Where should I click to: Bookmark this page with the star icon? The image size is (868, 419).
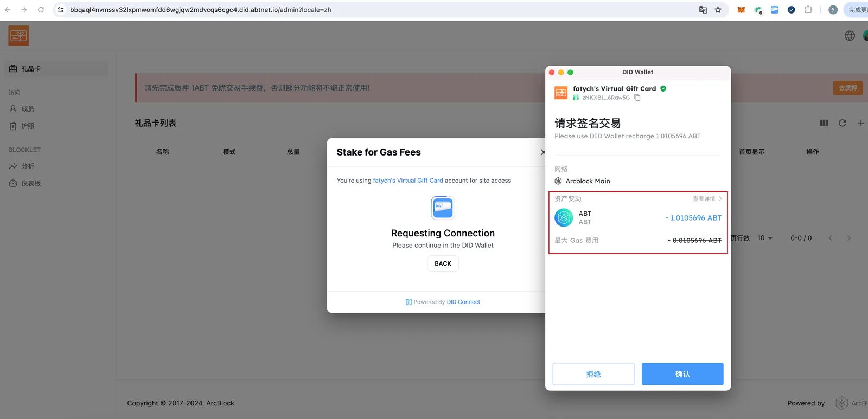pos(718,10)
